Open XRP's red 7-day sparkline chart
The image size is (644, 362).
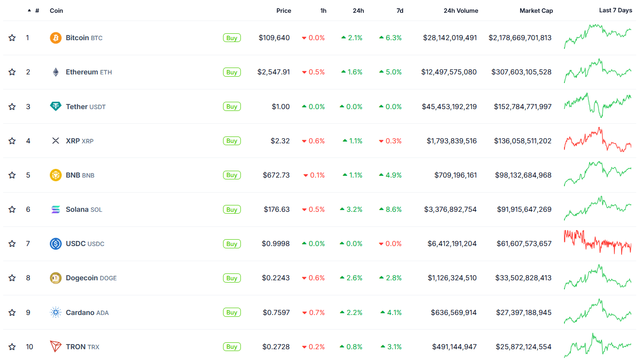click(598, 140)
